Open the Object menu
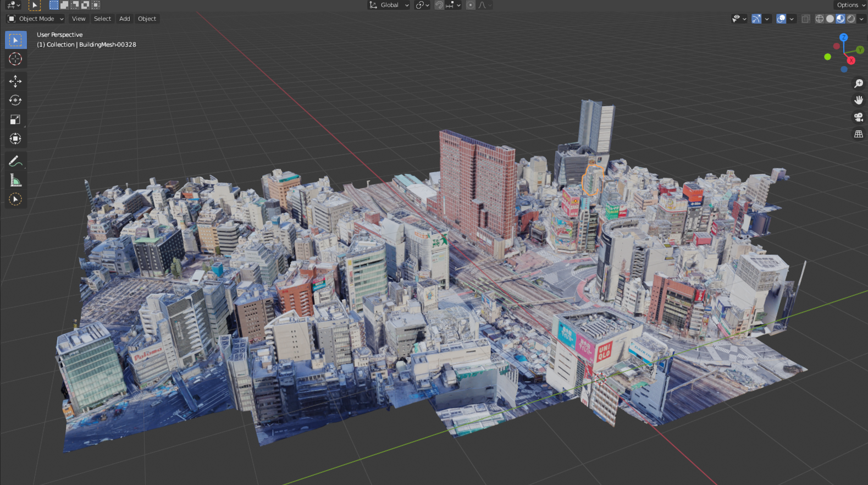The height and width of the screenshot is (485, 868). [147, 19]
